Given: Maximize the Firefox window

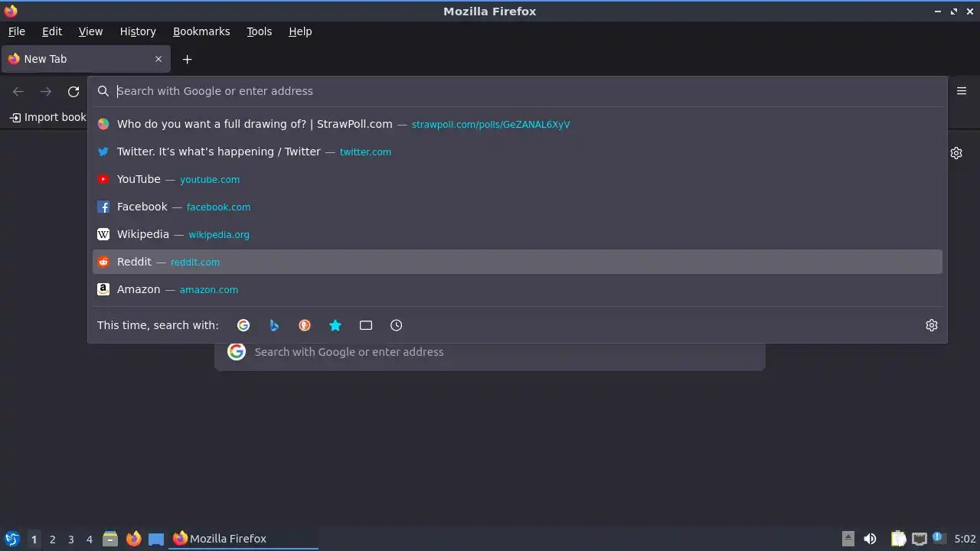Looking at the screenshot, I should click(954, 11).
